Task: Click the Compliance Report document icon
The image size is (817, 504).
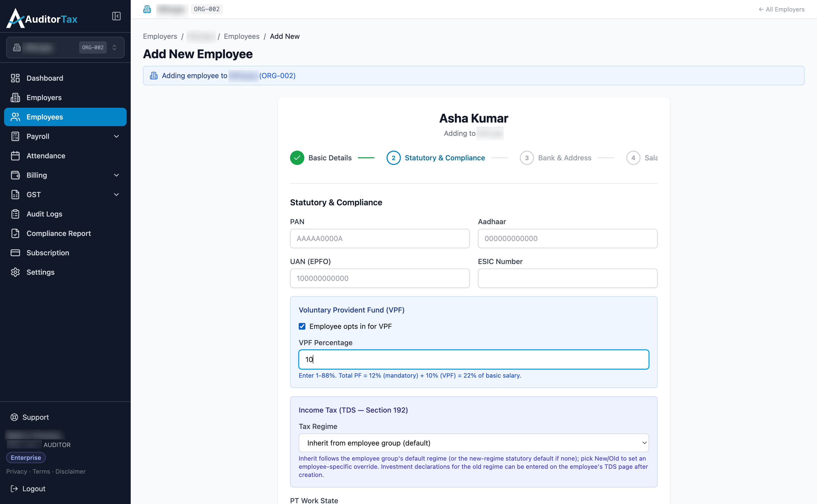Action: coord(15,233)
